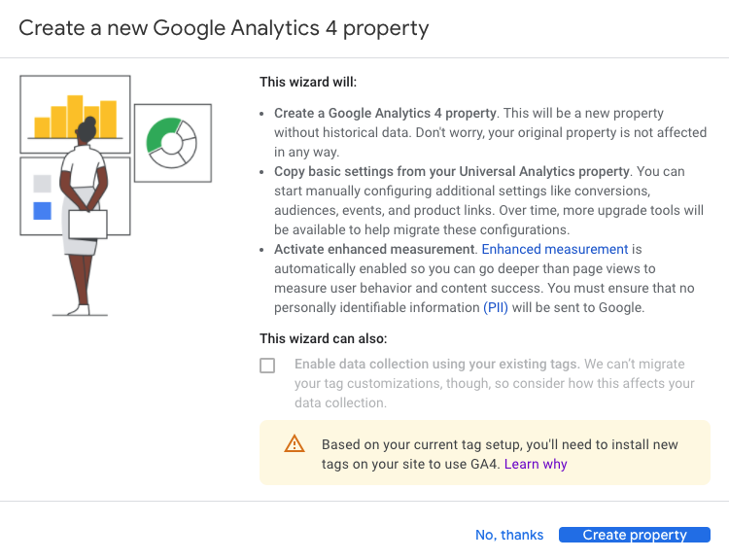Click 'Enable data collection using your existing tags' label
The height and width of the screenshot is (560, 729).
[x=435, y=364]
